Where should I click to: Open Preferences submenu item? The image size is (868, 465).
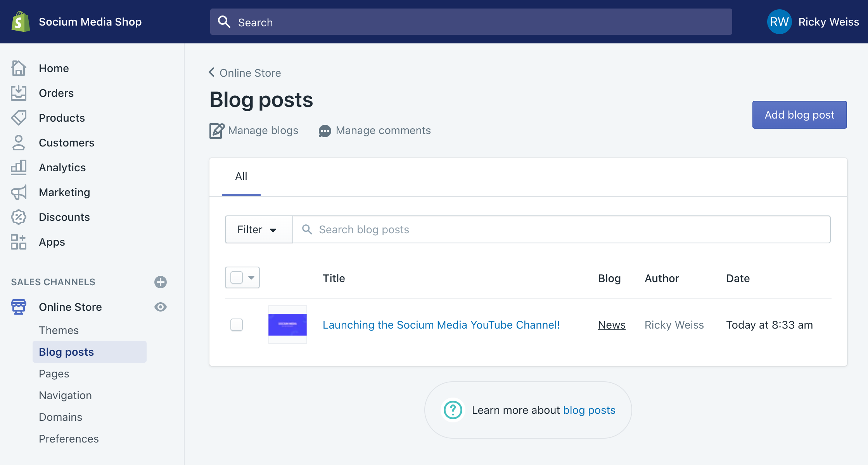(x=69, y=439)
